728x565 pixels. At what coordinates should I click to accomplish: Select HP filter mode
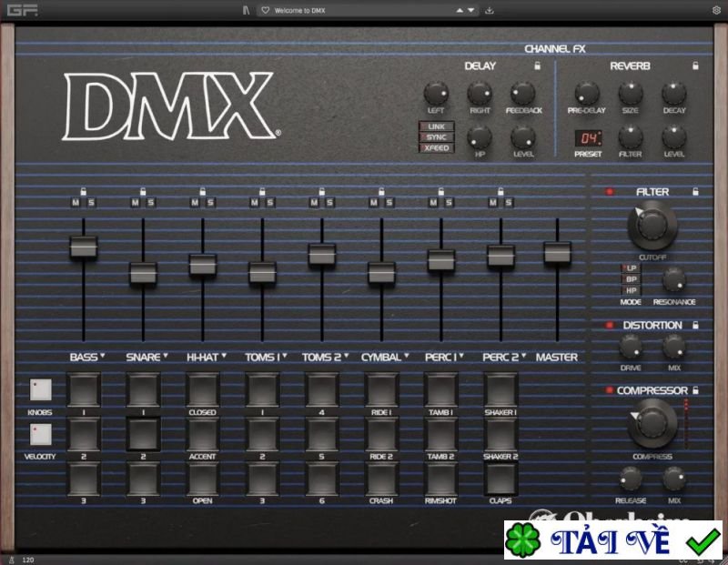631,290
